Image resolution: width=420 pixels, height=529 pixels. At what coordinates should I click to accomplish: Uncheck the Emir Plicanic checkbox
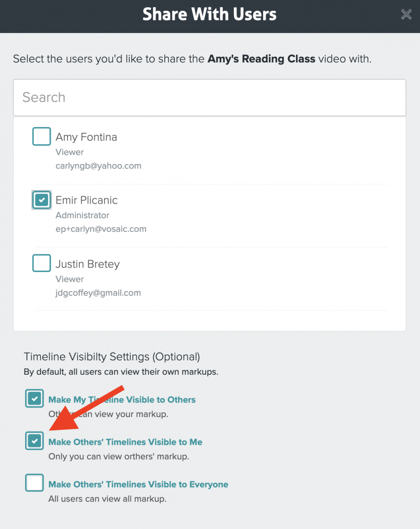pos(41,200)
